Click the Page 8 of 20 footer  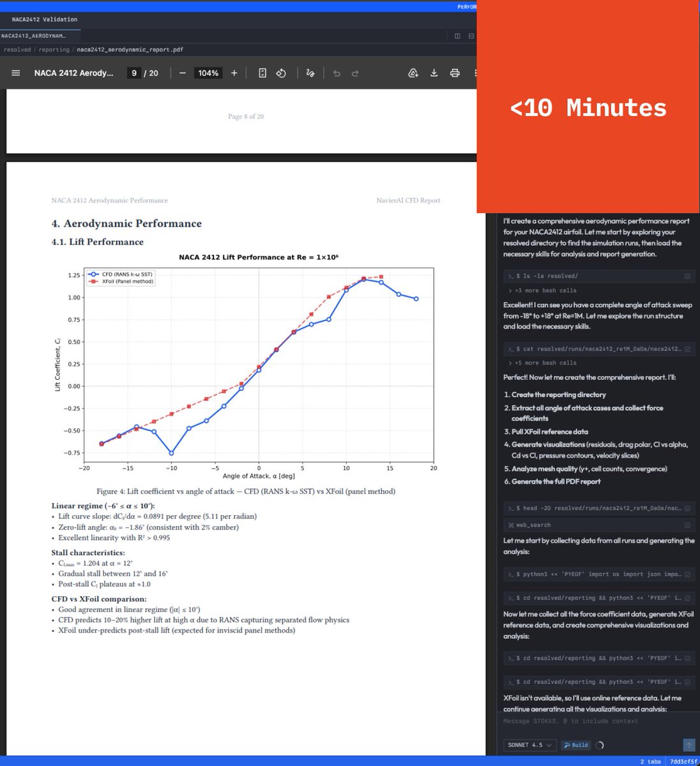[246, 116]
